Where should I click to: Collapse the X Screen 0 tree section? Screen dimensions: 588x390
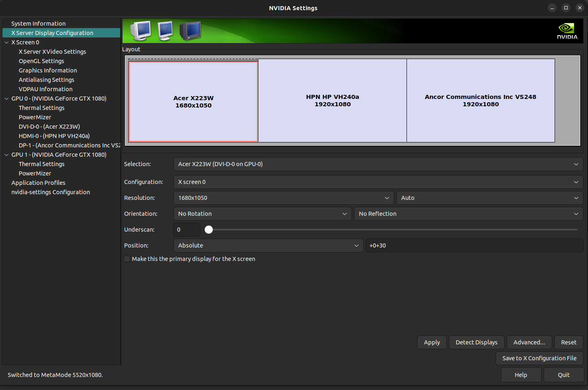(x=6, y=42)
